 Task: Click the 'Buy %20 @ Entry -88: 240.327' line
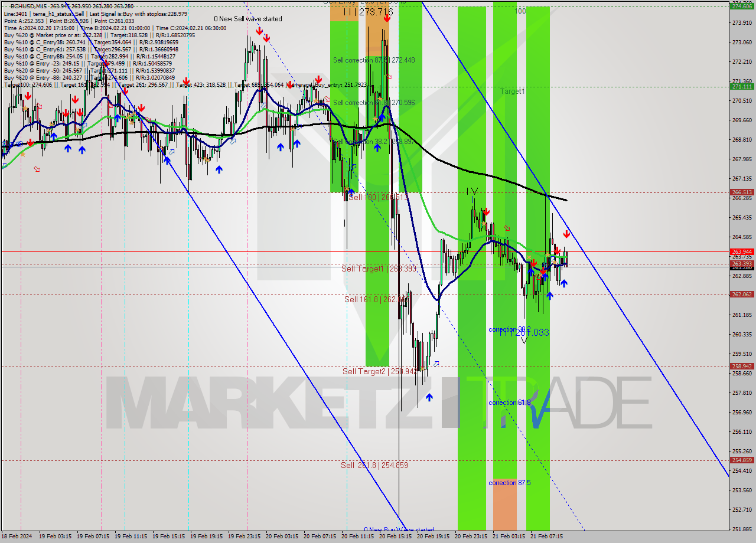(x=89, y=77)
